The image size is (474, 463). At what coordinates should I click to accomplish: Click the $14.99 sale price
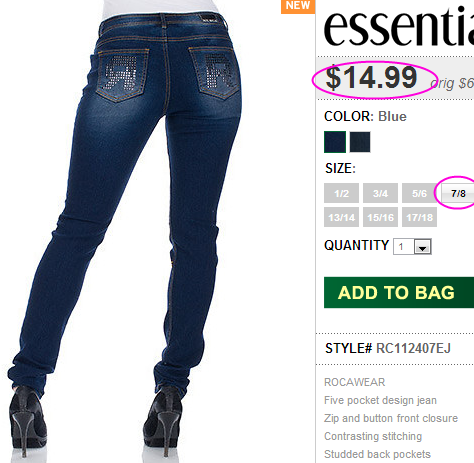(371, 78)
